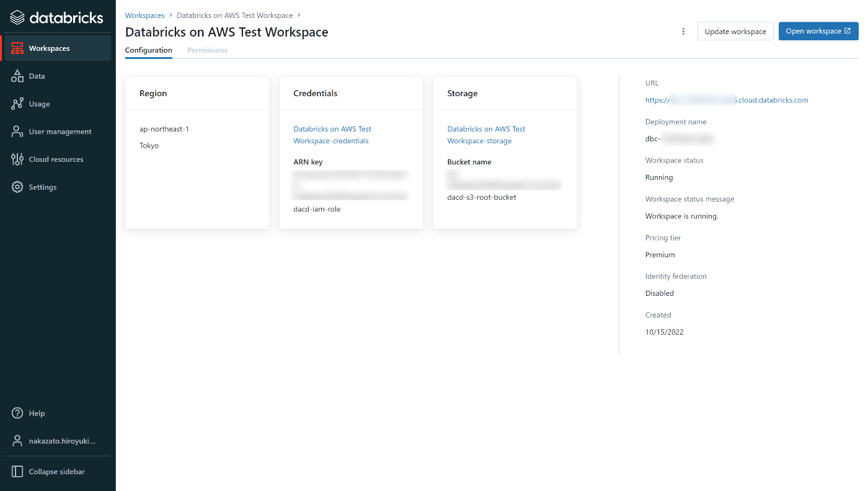This screenshot has width=868, height=491.
Task: Click the Workspaces breadcrumb link
Action: click(145, 15)
